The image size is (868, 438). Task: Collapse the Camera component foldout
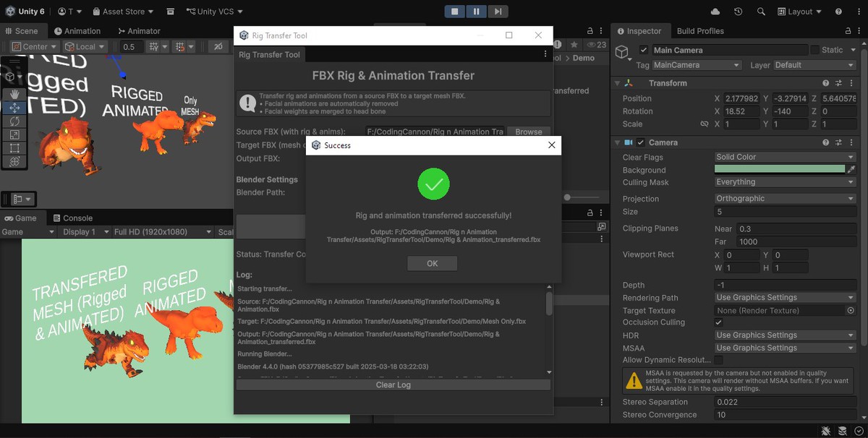click(617, 142)
